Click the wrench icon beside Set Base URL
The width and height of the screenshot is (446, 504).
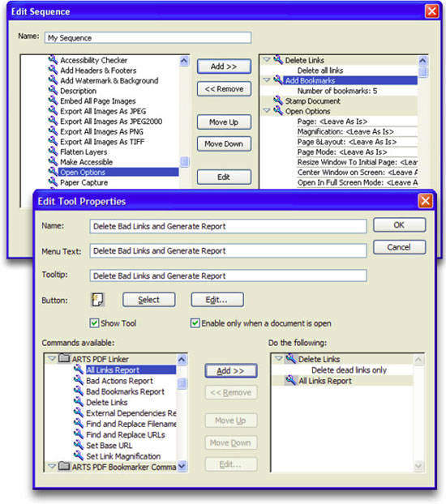click(x=79, y=445)
